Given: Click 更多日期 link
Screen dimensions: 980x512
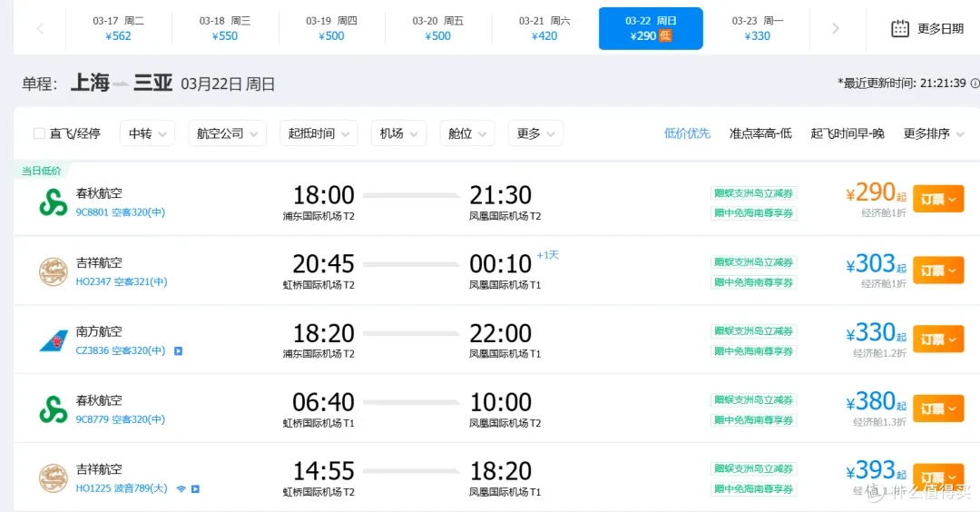Looking at the screenshot, I should [x=940, y=28].
